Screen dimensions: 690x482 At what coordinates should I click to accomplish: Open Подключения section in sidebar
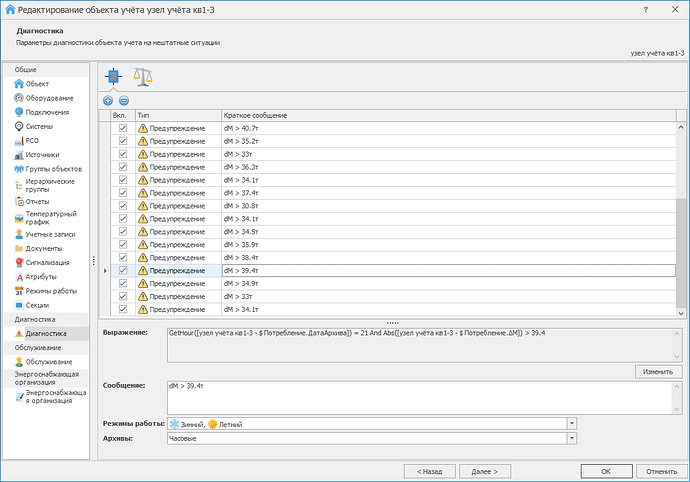47,112
